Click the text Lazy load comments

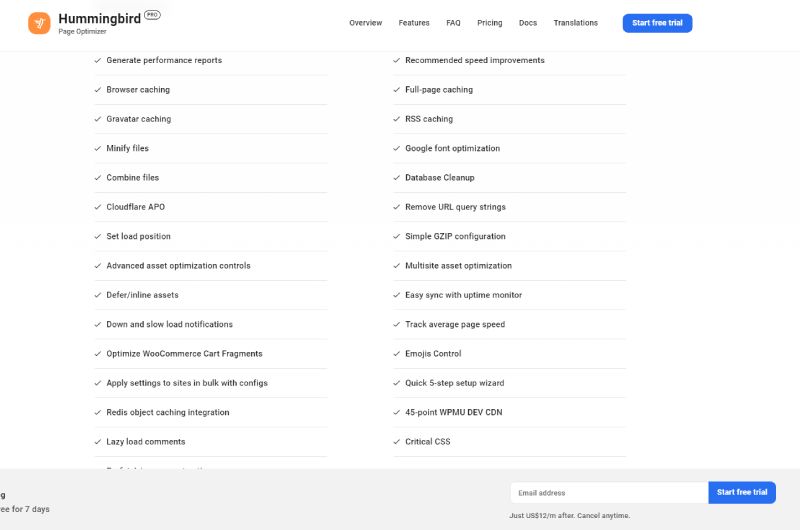(146, 442)
